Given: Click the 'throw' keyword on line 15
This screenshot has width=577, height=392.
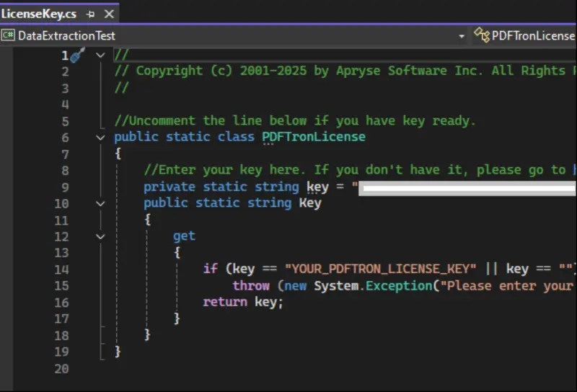Looking at the screenshot, I should coord(251,285).
